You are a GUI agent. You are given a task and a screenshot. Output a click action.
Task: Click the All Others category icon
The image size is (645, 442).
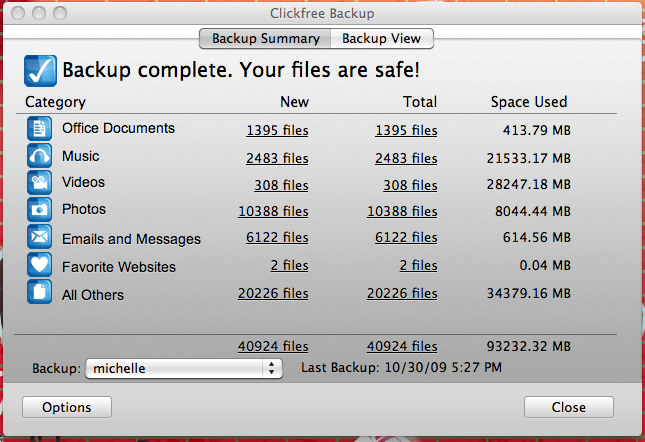pos(39,293)
